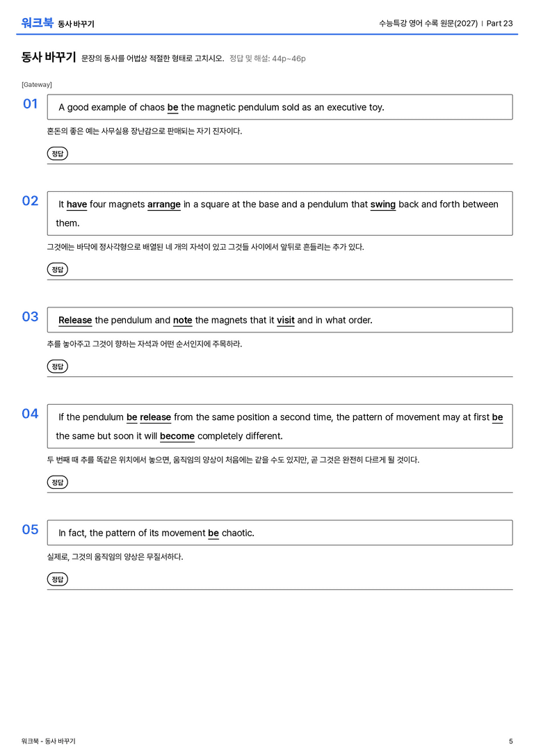Click question number 01
534x756 pixels.
31,104
